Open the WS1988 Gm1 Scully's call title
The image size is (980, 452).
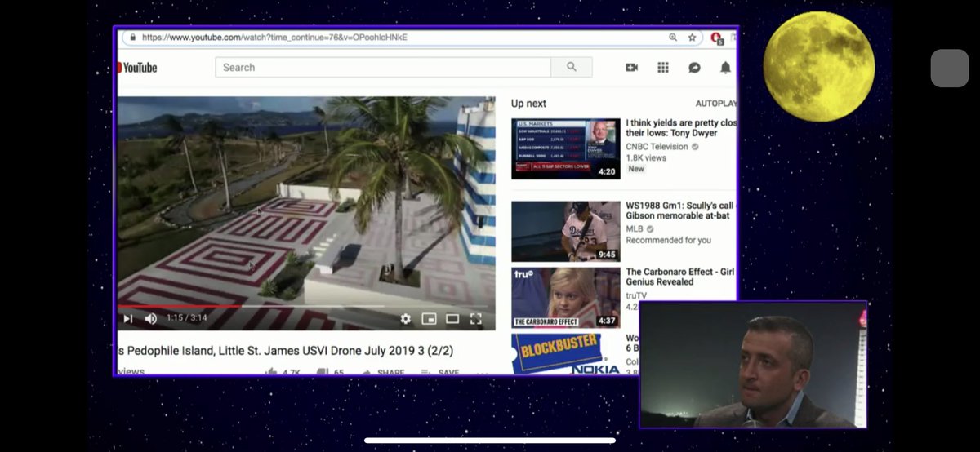click(681, 210)
